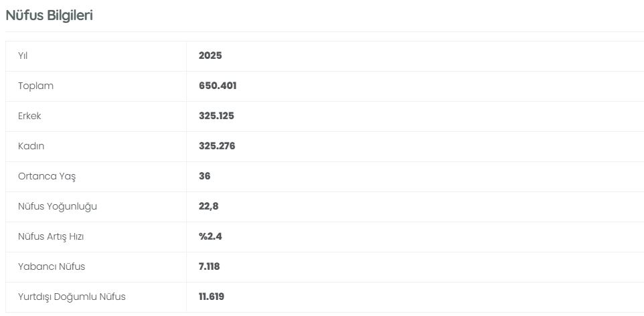Viewport: 644px width, 316px height.
Task: Select the female population value 325.276
Action: point(217,146)
